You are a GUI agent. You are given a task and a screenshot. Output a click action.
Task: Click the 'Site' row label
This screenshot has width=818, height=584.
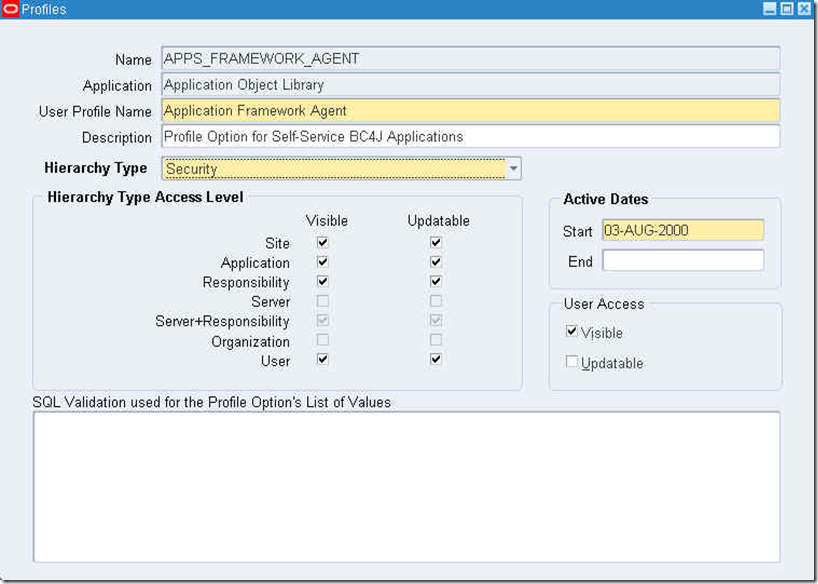[x=277, y=243]
